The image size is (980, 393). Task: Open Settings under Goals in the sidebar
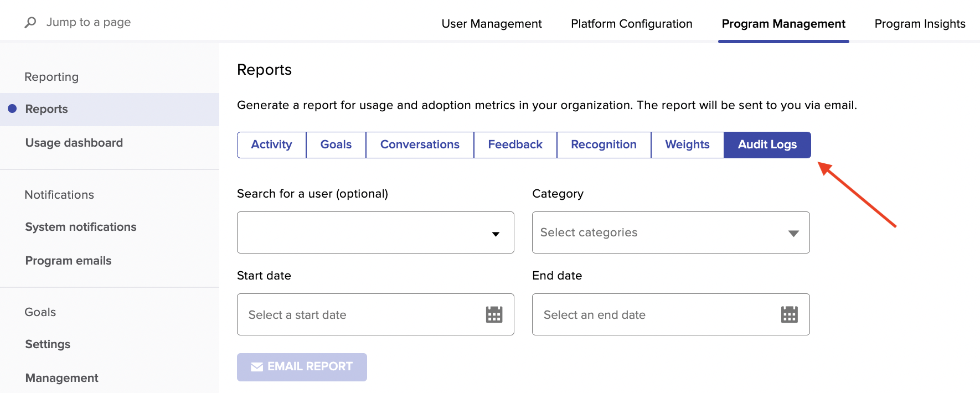48,344
